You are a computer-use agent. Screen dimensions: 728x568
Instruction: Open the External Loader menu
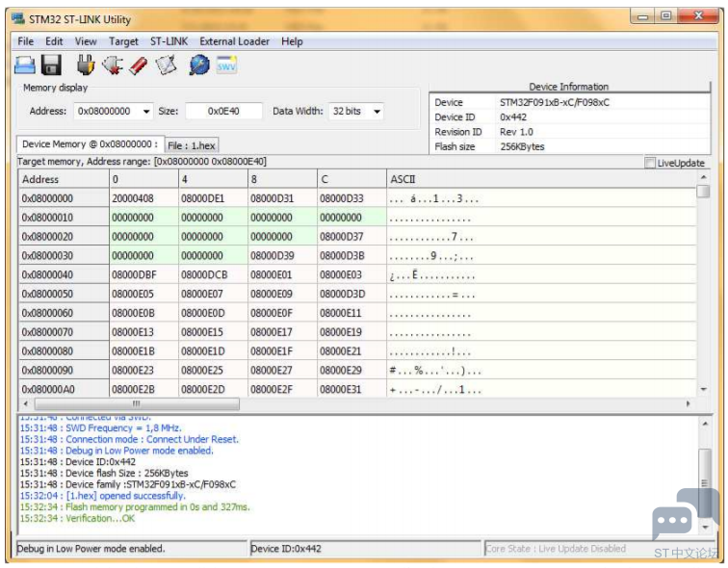(x=234, y=41)
